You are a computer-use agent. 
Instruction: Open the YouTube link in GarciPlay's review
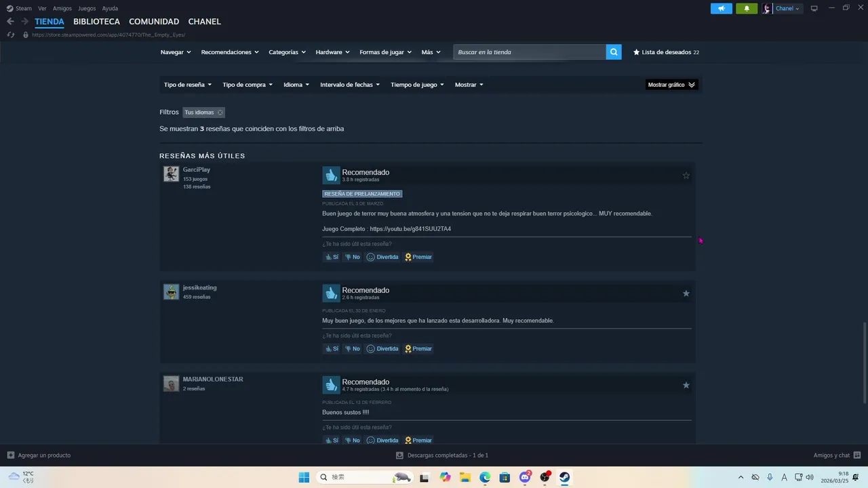pos(410,229)
